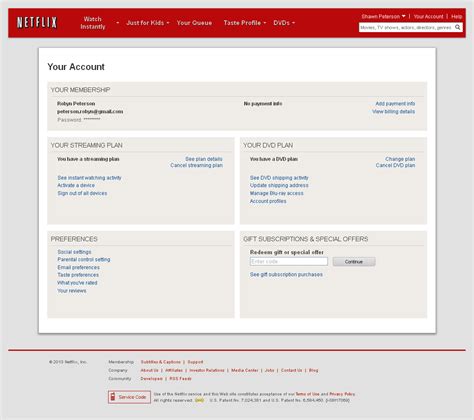
Task: Open Taste preferences link
Action: coord(78,275)
